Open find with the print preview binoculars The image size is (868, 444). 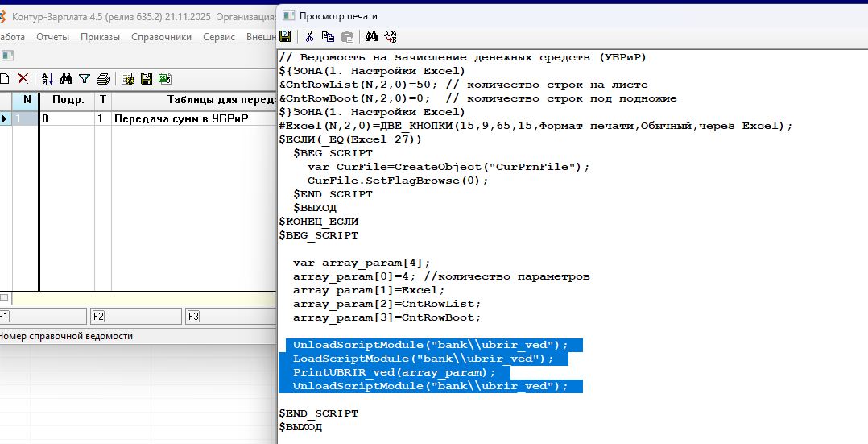371,36
